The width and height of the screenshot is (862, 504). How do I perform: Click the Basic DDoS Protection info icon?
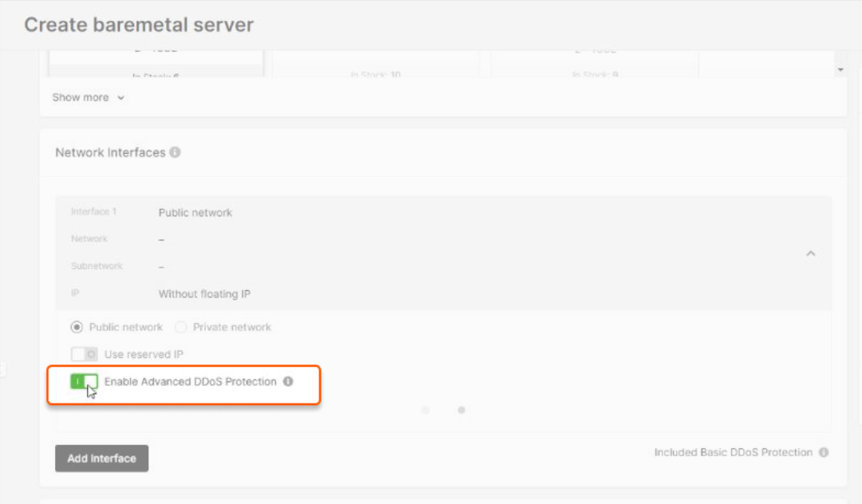[x=824, y=452]
